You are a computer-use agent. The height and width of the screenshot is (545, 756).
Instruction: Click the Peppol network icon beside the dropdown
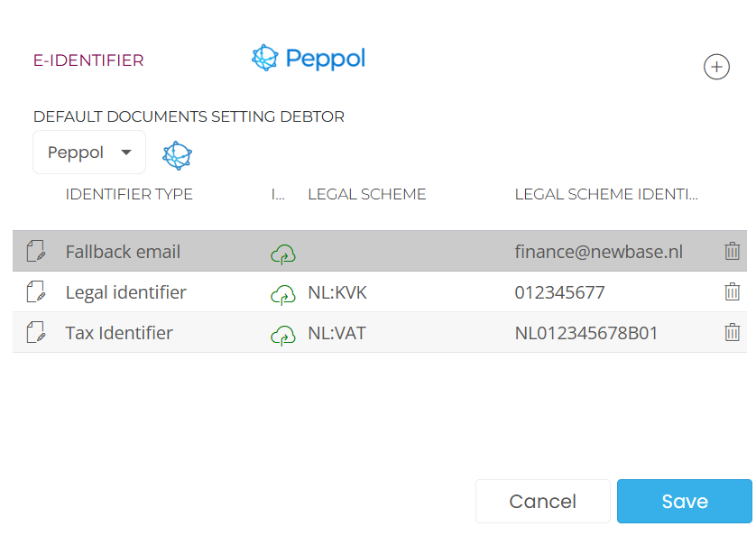178,155
